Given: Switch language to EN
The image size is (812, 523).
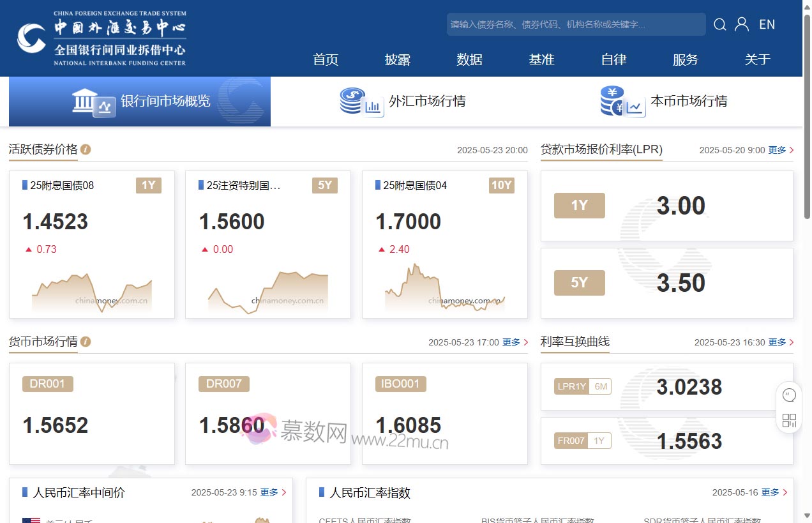Looking at the screenshot, I should pyautogui.click(x=767, y=24).
